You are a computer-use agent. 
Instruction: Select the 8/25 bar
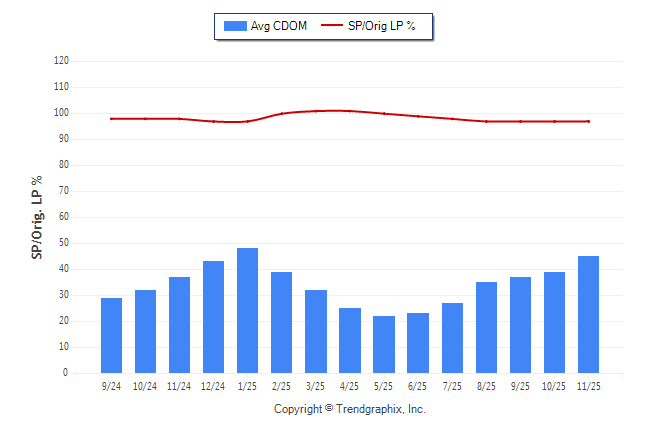pos(486,328)
